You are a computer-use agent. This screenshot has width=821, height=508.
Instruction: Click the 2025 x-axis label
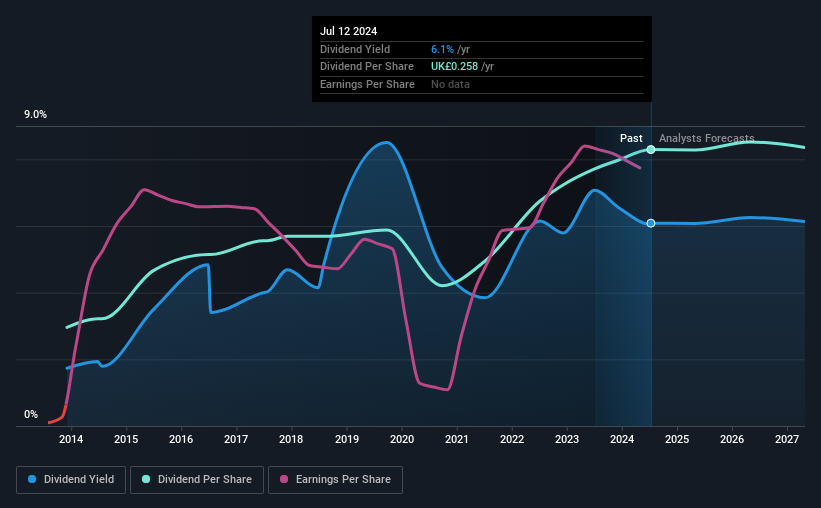point(676,439)
